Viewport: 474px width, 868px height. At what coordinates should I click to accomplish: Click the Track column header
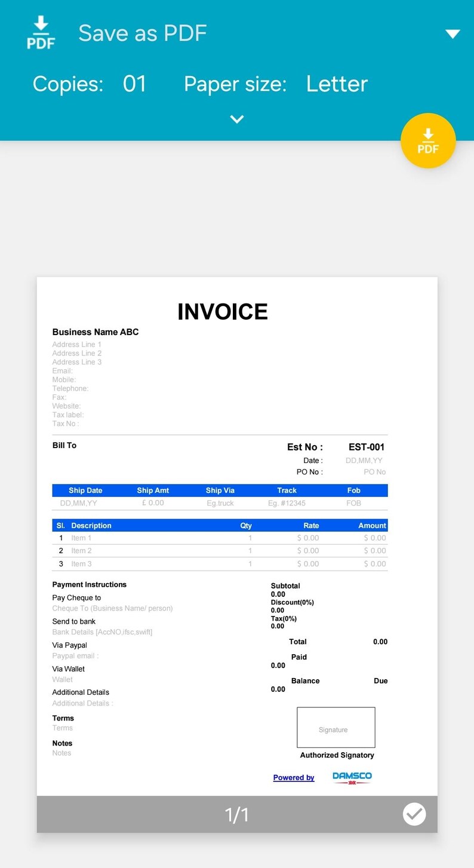[x=287, y=490]
